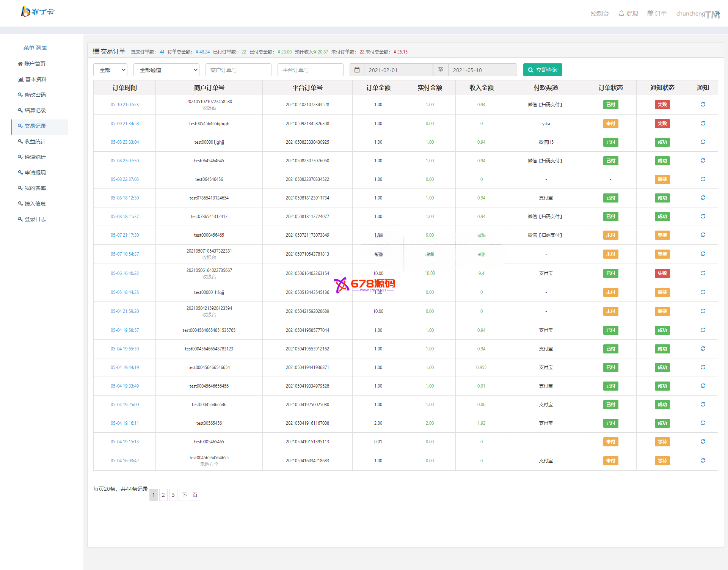Go to page 2 of records
The image size is (728, 570).
tap(163, 495)
